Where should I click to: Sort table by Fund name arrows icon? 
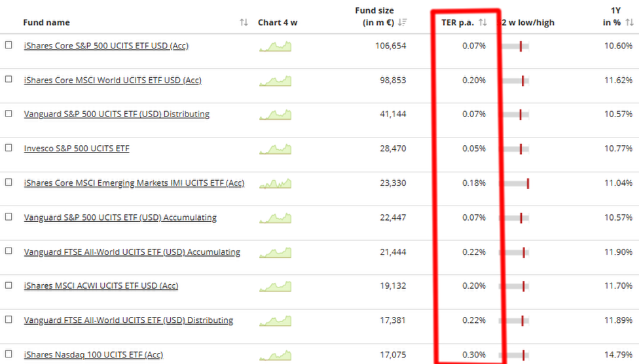pyautogui.click(x=244, y=23)
